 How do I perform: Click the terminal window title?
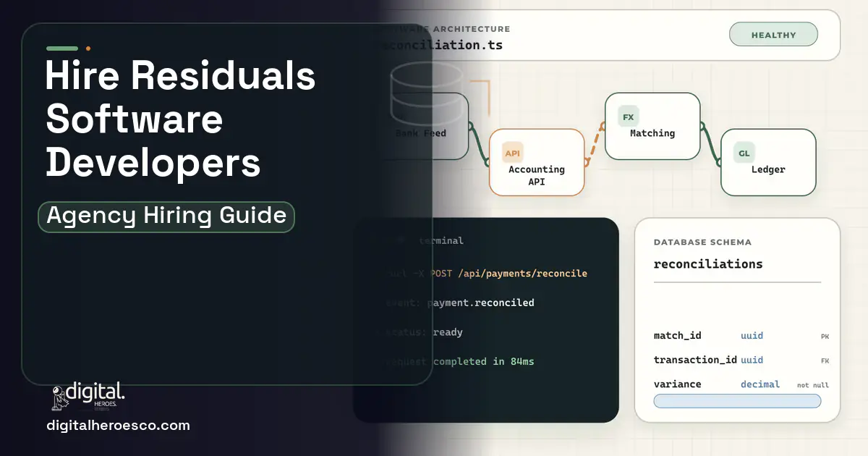coord(441,240)
